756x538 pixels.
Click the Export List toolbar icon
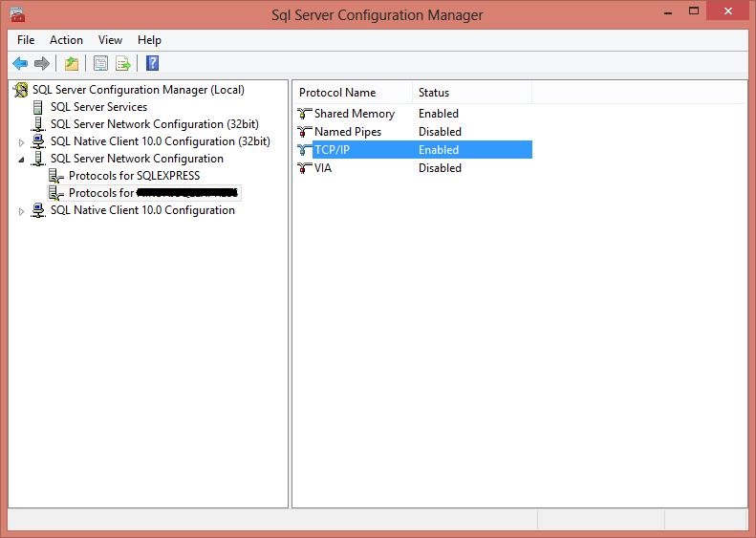point(123,63)
